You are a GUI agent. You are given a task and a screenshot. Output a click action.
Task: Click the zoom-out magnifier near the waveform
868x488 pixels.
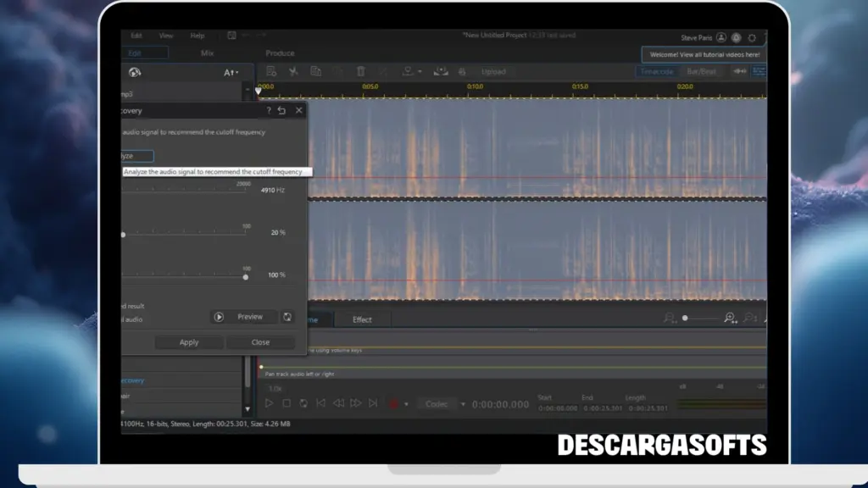click(670, 317)
